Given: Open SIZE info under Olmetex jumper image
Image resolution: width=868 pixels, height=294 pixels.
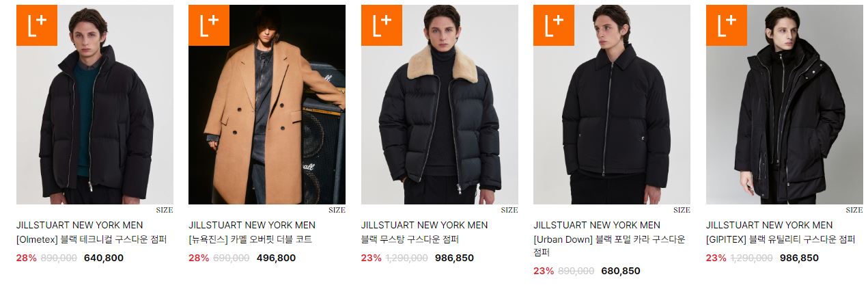Looking at the screenshot, I should 165,210.
